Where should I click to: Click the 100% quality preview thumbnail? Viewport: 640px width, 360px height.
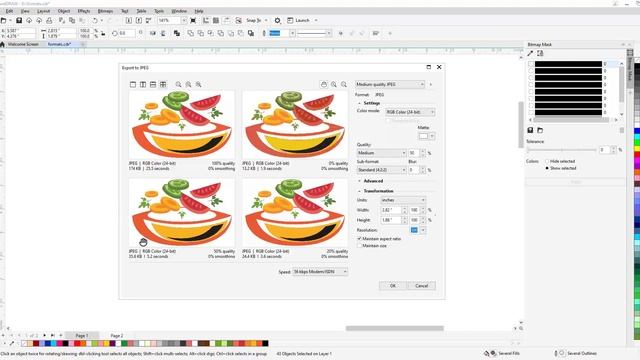(182, 124)
